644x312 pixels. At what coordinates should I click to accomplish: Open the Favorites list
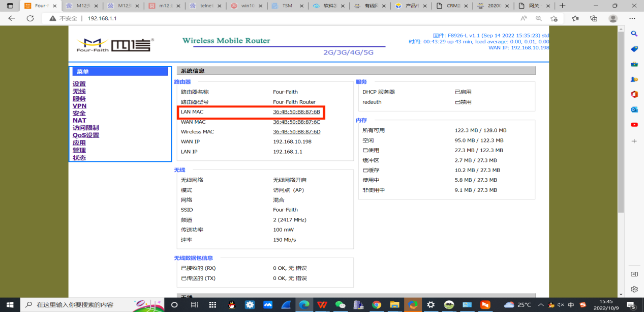tap(575, 18)
